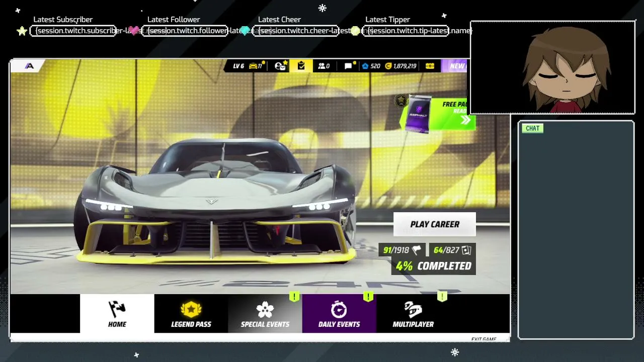
Task: Open the club members icon
Action: 321,66
